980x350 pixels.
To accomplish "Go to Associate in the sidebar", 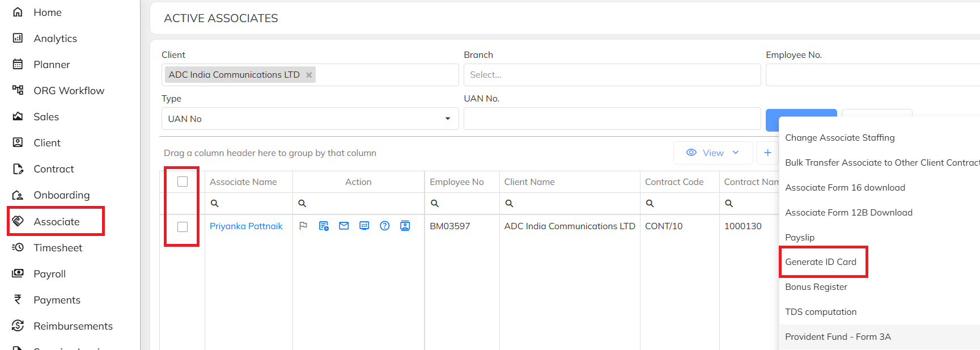I will tap(56, 221).
